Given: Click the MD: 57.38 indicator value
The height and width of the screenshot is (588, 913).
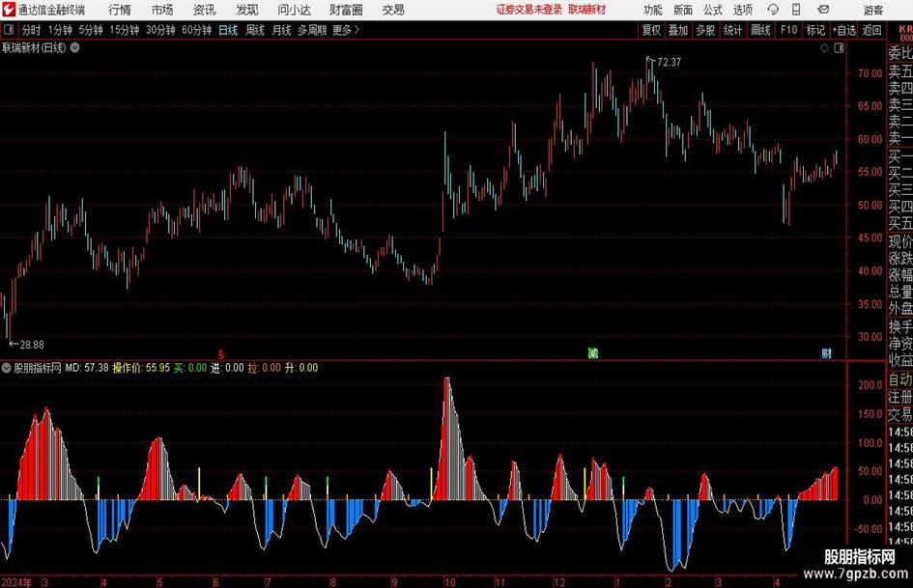Looking at the screenshot, I should click(87, 368).
